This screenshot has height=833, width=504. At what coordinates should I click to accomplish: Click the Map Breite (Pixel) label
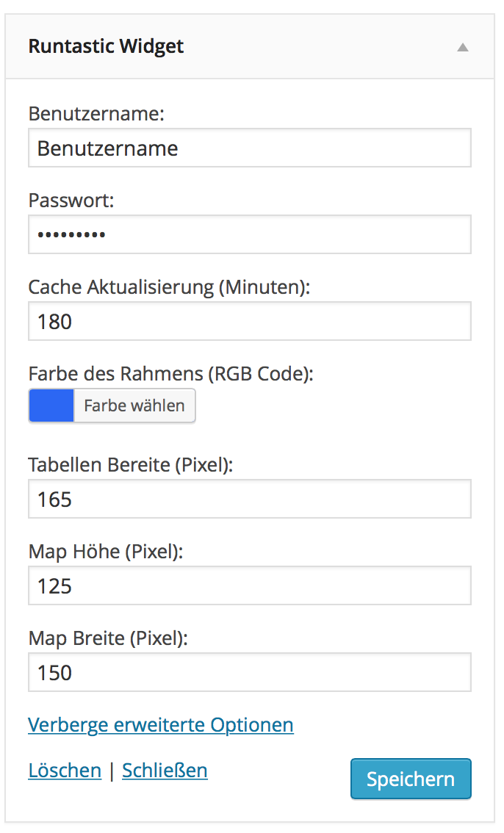pos(108,638)
